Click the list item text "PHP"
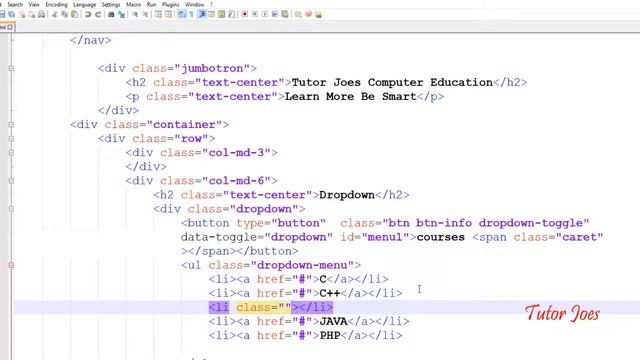640x360 pixels. [330, 336]
